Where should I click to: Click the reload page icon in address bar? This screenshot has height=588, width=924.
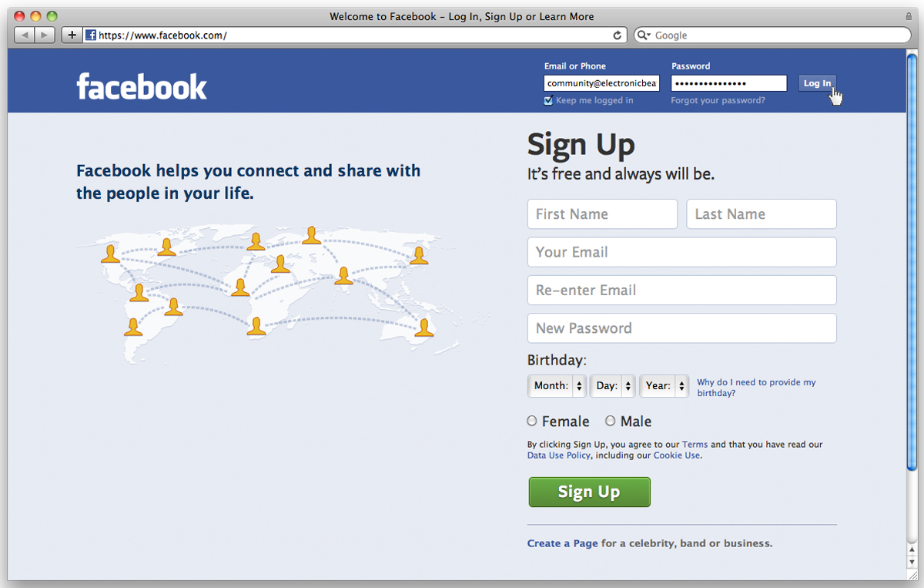tap(617, 35)
